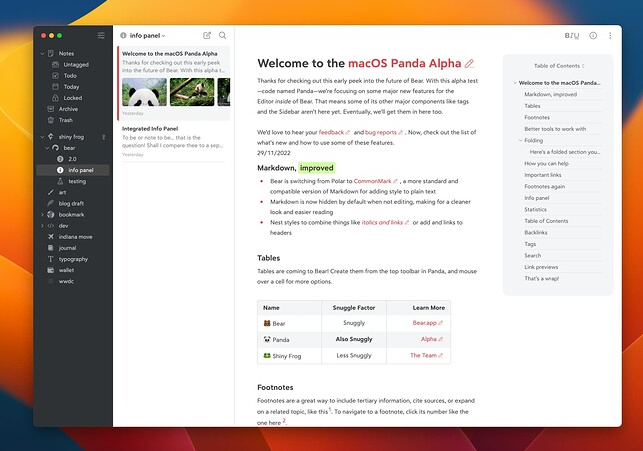Open the Integrated Info Panel note

173,141
